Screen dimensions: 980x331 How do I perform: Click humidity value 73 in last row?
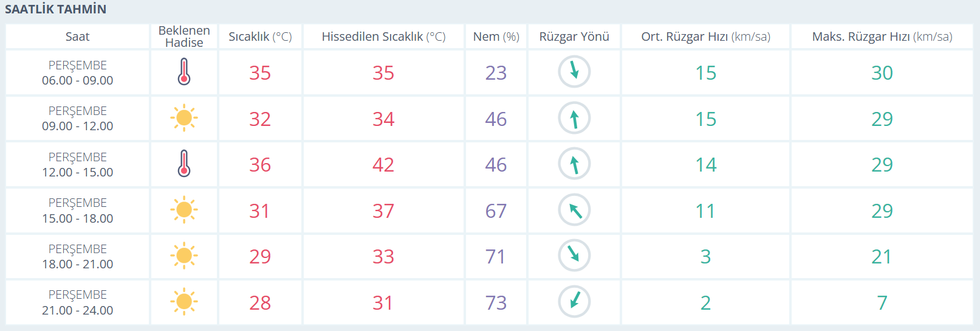pos(496,302)
